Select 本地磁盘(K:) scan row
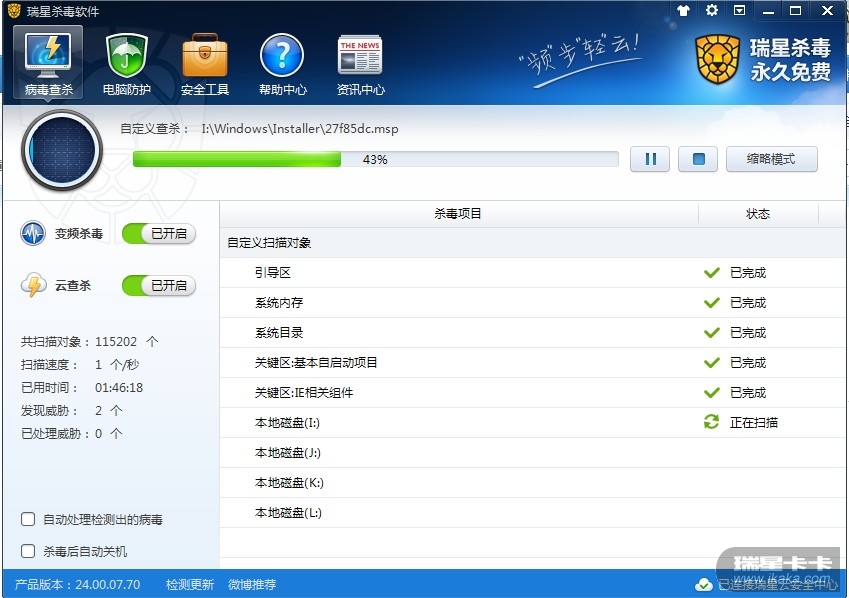The image size is (849, 598). pos(532,483)
